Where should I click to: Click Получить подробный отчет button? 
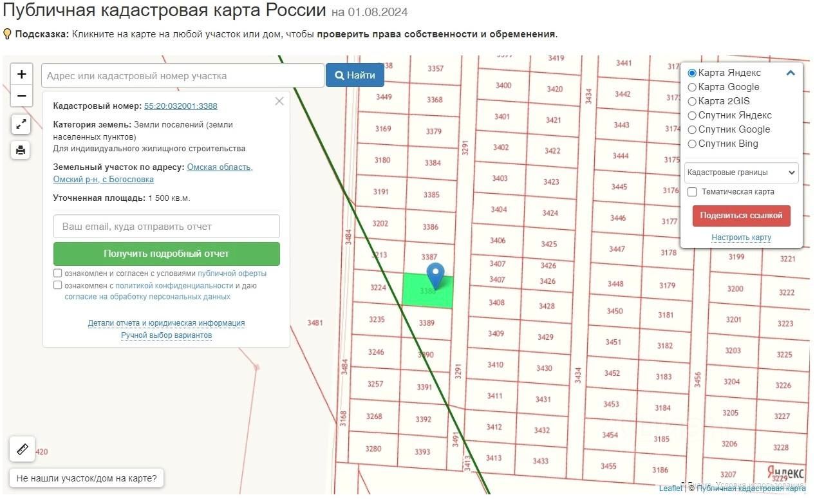[167, 254]
